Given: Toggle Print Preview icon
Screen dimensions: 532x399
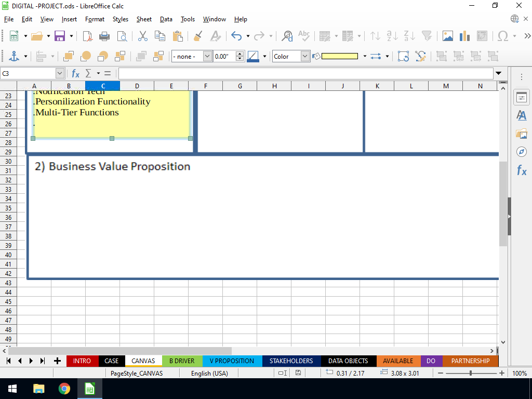Looking at the screenshot, I should point(122,36).
